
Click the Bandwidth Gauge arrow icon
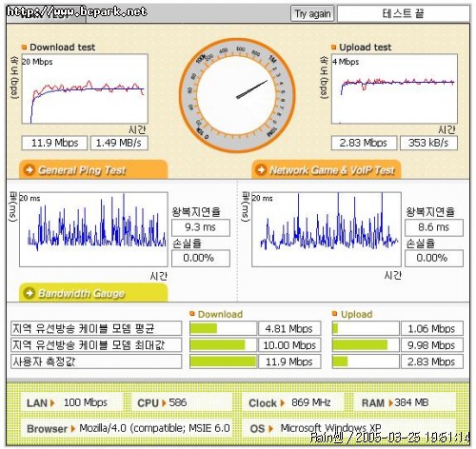[30, 293]
